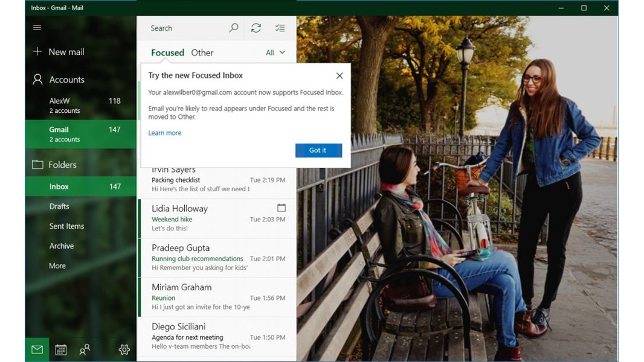
Task: Open the All messages filter dropdown
Action: [274, 52]
